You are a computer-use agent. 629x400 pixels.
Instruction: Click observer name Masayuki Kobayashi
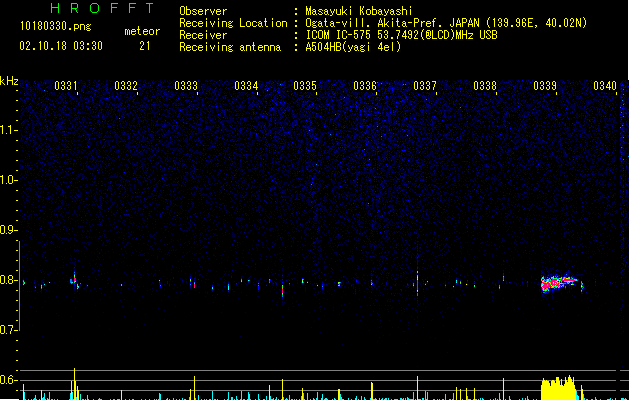point(359,11)
